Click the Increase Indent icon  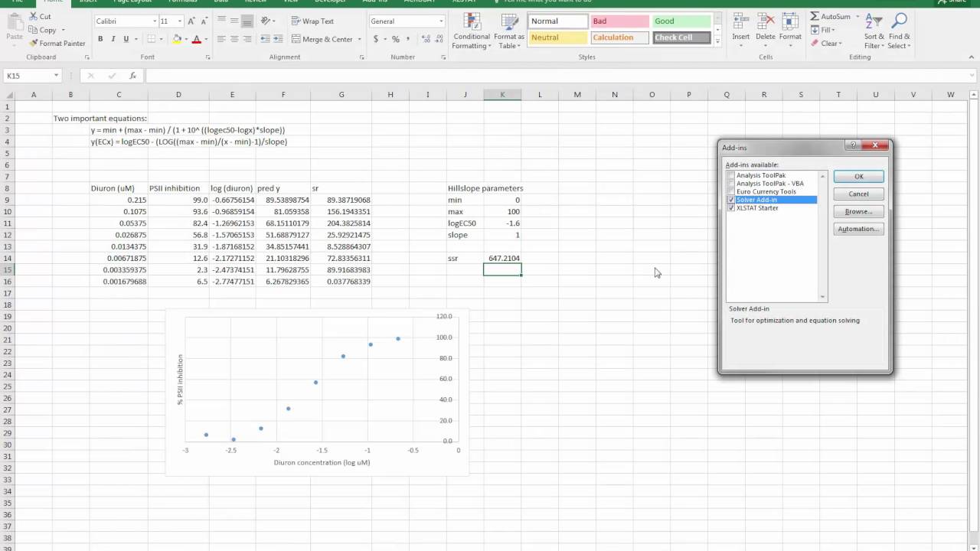[x=279, y=39]
